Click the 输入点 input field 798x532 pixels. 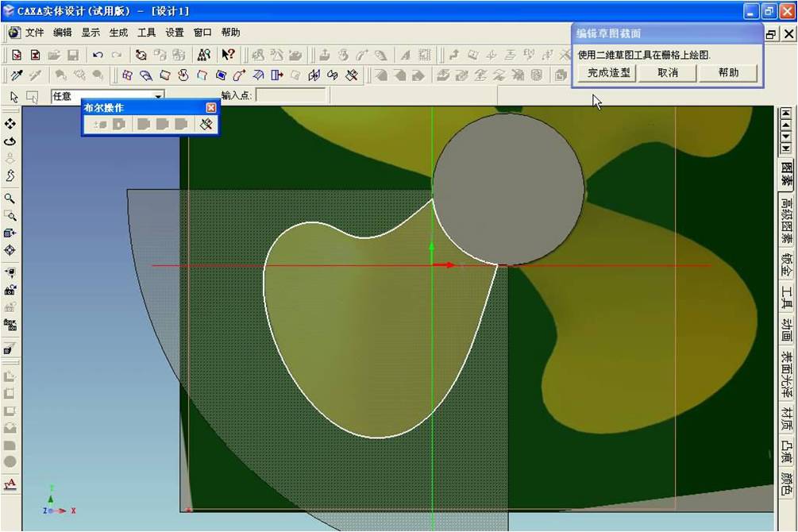coord(290,95)
